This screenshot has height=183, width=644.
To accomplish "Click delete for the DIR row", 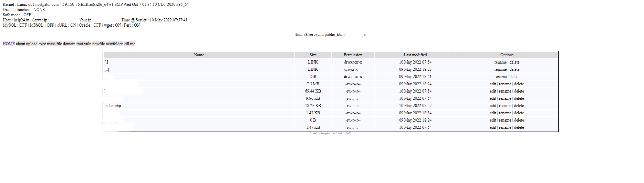I will tap(515, 77).
